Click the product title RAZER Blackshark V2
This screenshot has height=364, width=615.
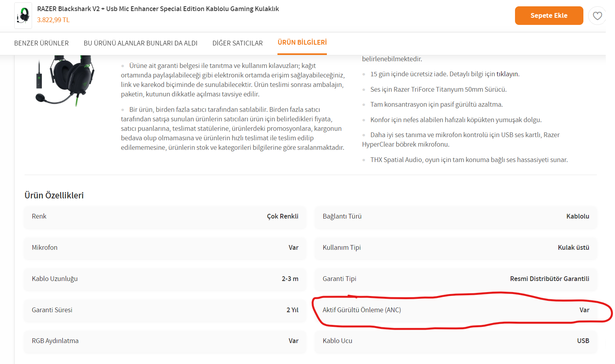click(158, 9)
